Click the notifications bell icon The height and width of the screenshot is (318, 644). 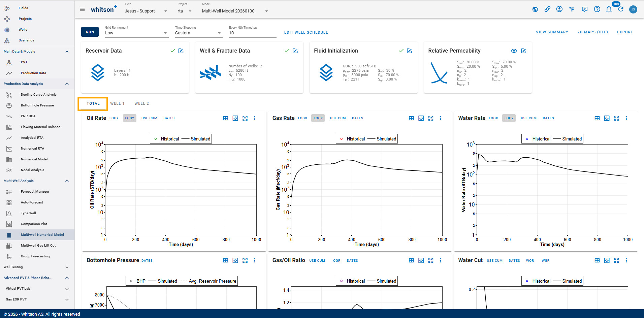coord(609,9)
